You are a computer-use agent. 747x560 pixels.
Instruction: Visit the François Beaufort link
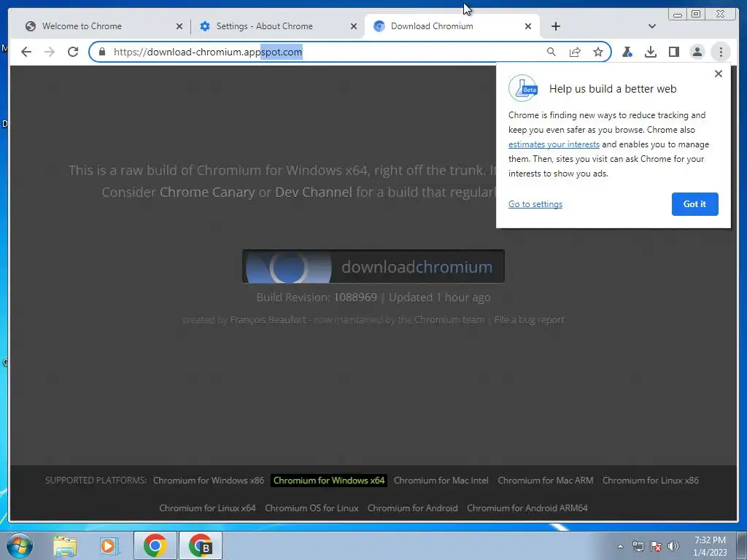(268, 320)
